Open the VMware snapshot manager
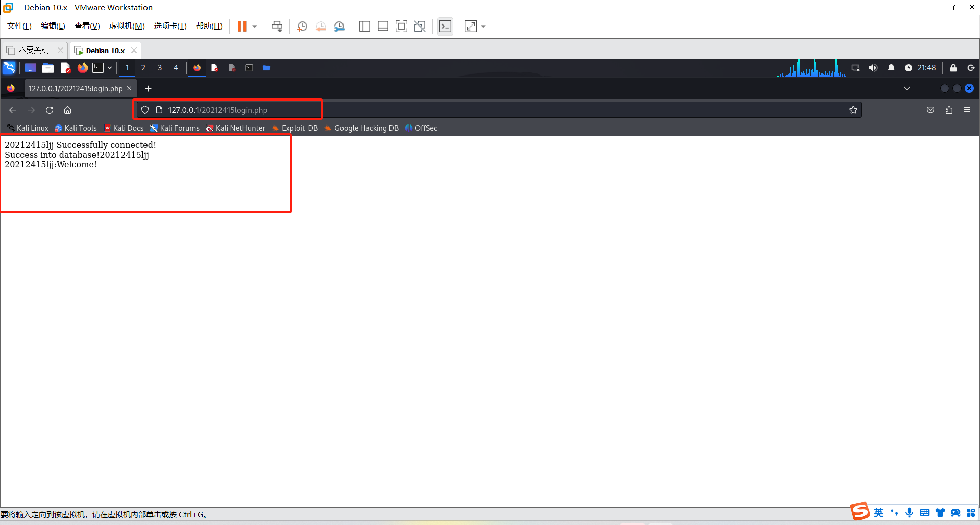This screenshot has height=525, width=980. coord(339,27)
